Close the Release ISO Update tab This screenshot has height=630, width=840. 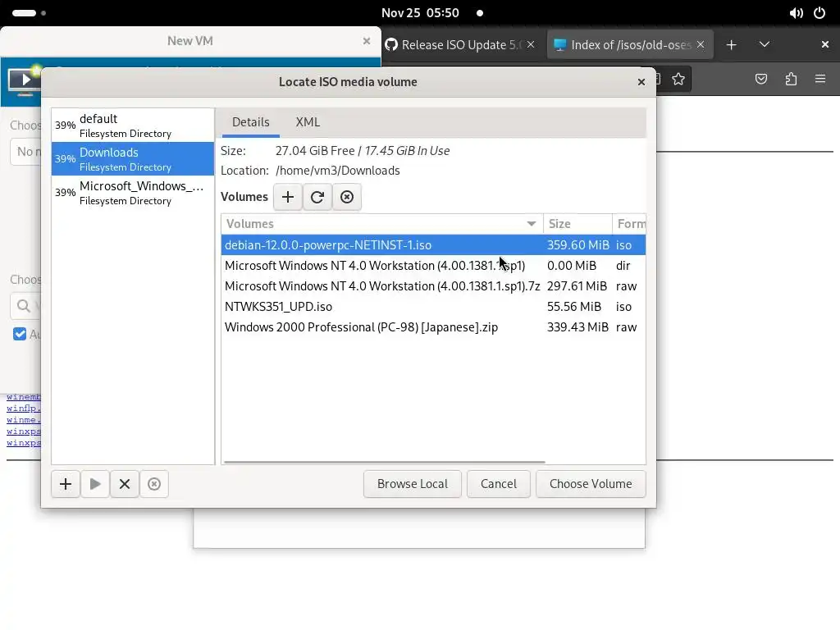click(531, 44)
